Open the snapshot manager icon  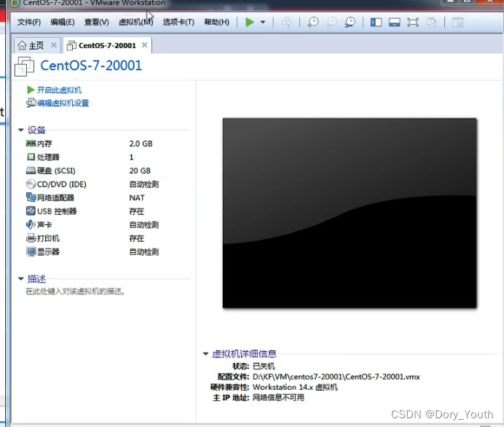pyautogui.click(x=350, y=22)
